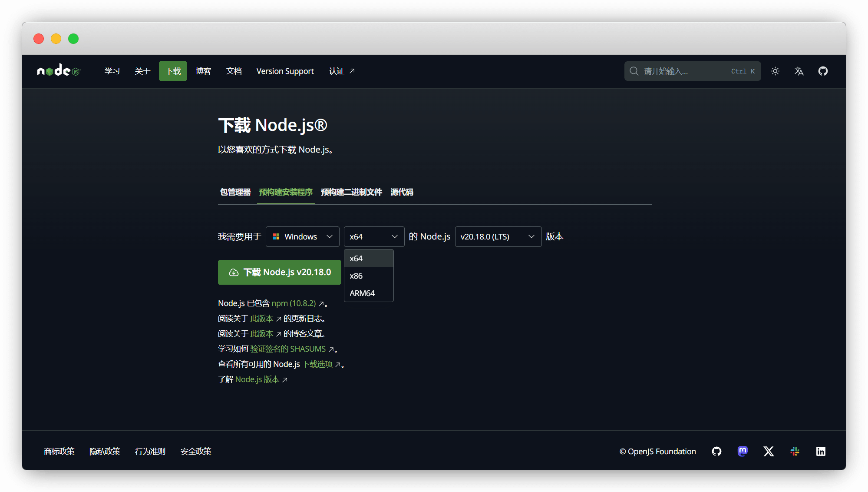This screenshot has height=492, width=868.
Task: Open the Slack icon in the footer
Action: pos(795,451)
